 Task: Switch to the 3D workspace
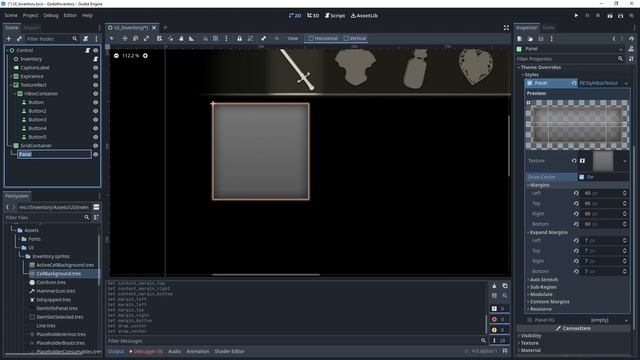coord(313,16)
